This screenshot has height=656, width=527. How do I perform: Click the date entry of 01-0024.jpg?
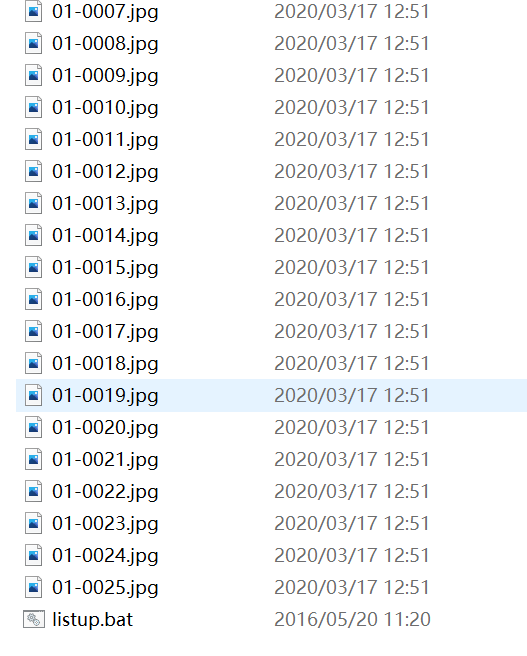352,556
